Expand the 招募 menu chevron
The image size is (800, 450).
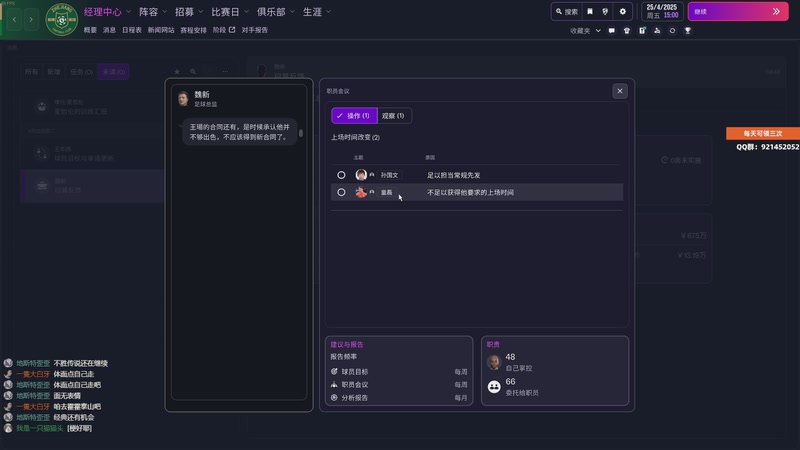coord(201,12)
